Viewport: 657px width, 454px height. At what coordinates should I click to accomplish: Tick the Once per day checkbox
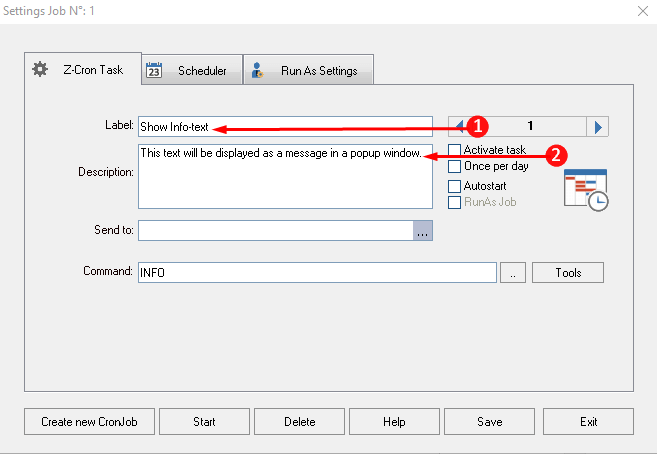(x=454, y=166)
